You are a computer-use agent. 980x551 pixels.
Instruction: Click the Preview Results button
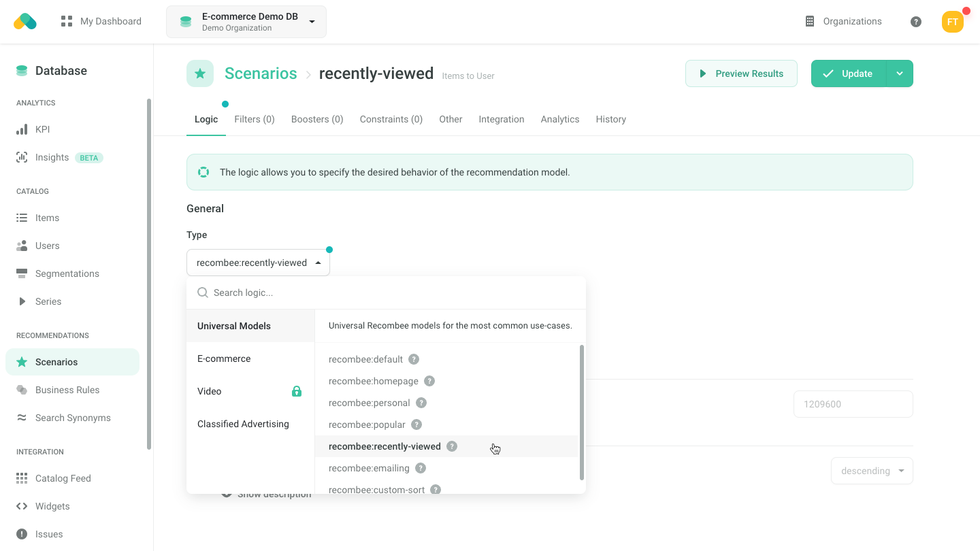(741, 73)
